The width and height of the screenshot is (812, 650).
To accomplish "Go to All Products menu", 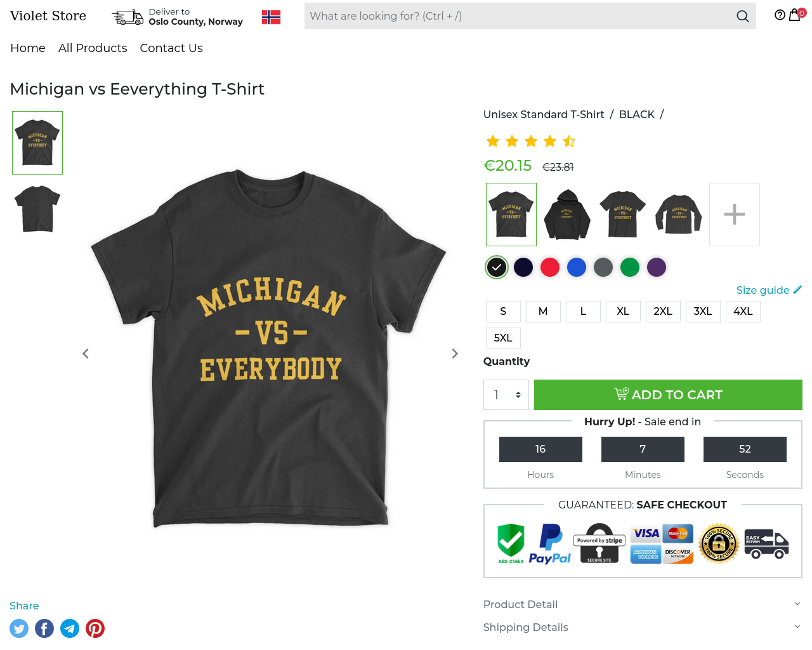I will tap(93, 48).
